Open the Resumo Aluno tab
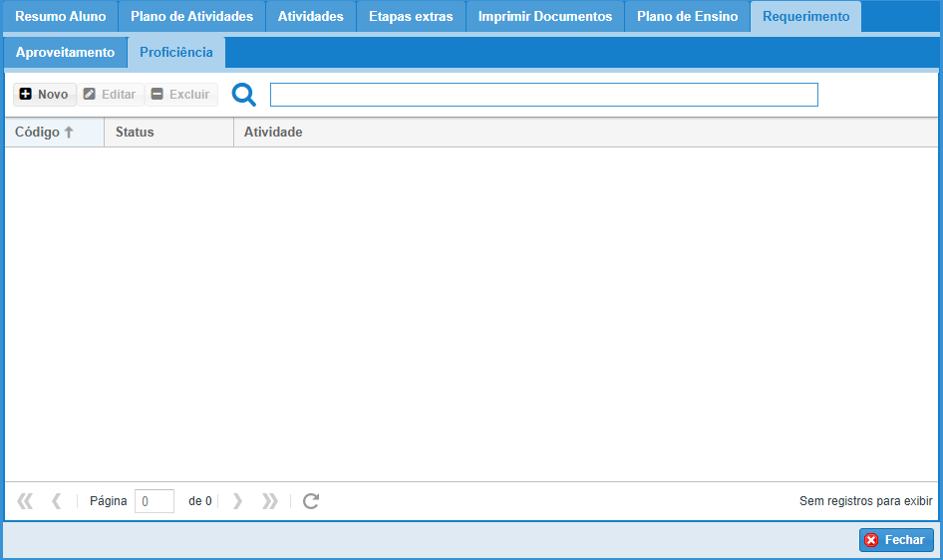This screenshot has width=943, height=560. pyautogui.click(x=60, y=17)
